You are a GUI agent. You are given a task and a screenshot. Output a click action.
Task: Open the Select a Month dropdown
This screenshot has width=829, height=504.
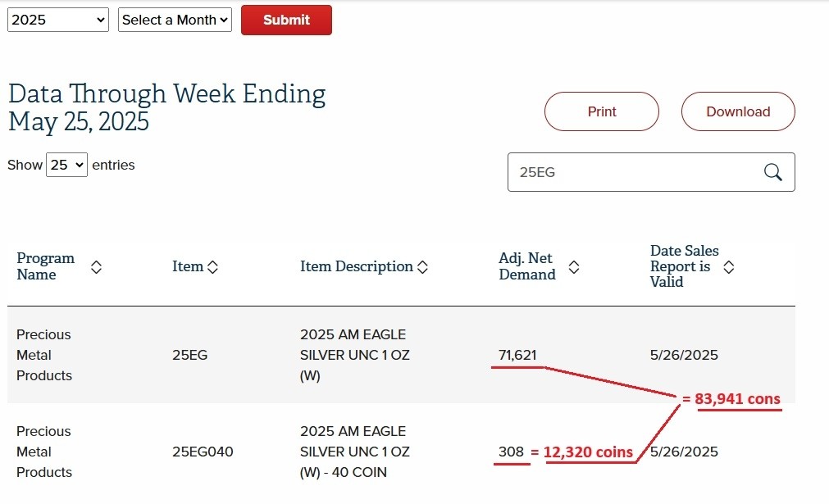pyautogui.click(x=175, y=20)
